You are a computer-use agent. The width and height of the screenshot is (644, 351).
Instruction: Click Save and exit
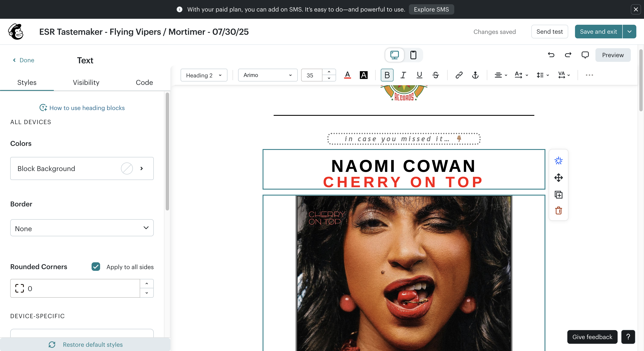(598, 32)
